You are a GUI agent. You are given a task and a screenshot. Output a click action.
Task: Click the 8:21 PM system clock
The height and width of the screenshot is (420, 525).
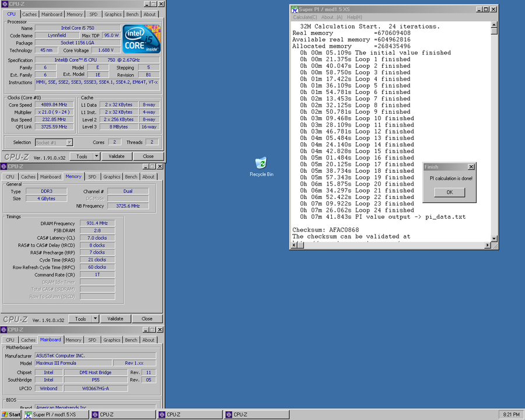tap(511, 415)
